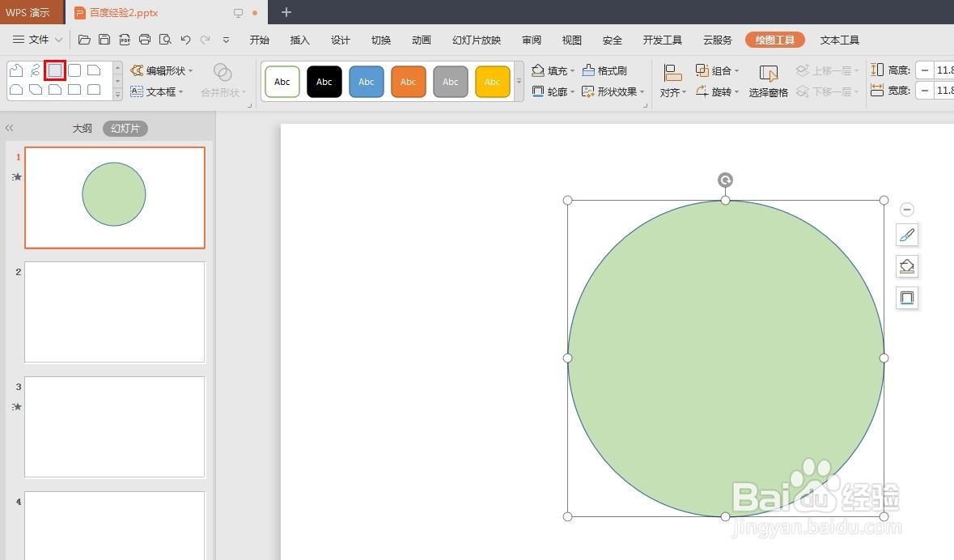This screenshot has height=560, width=954.
Task: Apply the orange Abc shape style
Action: 409,82
